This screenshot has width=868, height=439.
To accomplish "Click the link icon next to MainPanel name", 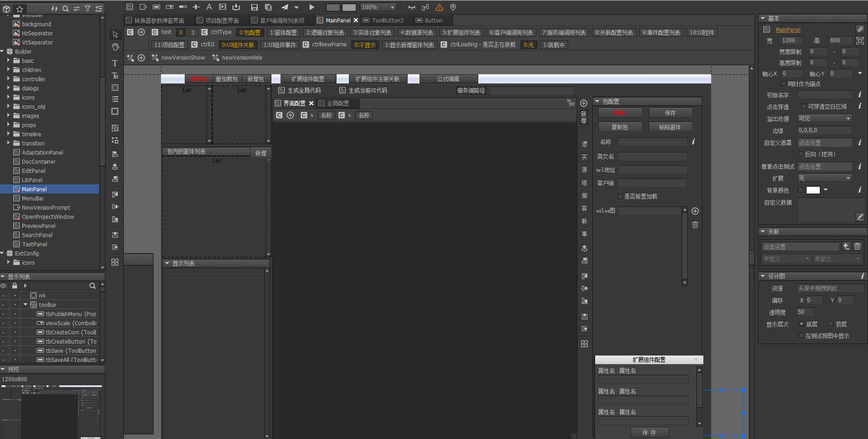I will (x=860, y=29).
